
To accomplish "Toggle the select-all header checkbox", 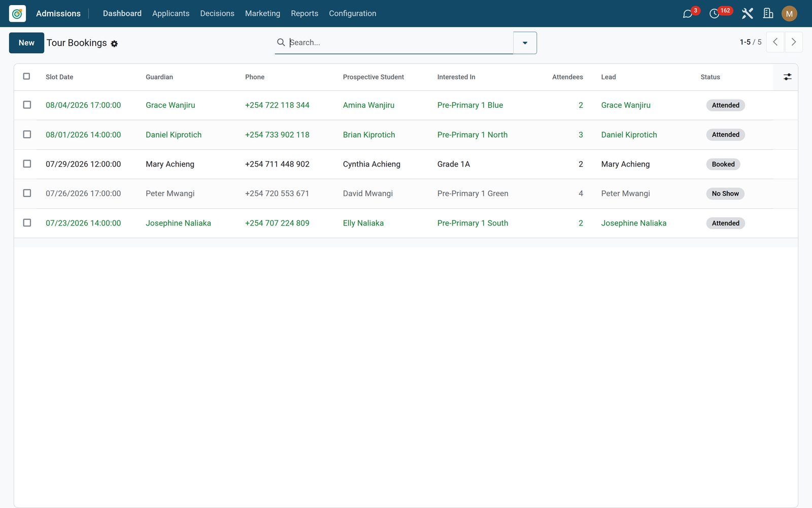I will 27,76.
